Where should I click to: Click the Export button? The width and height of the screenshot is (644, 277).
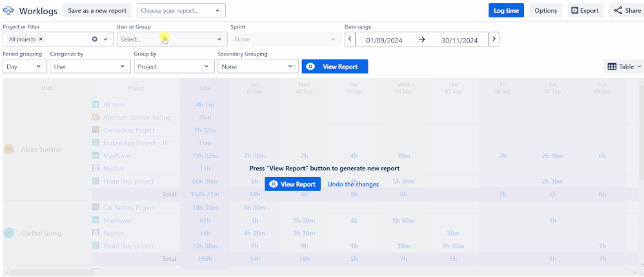(x=586, y=11)
